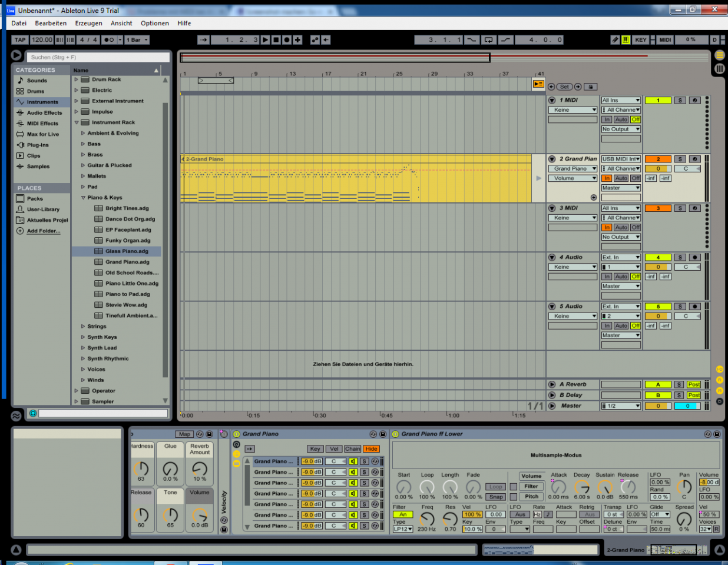Set track 4 Audio monitor to Off
728x565 pixels.
[636, 277]
